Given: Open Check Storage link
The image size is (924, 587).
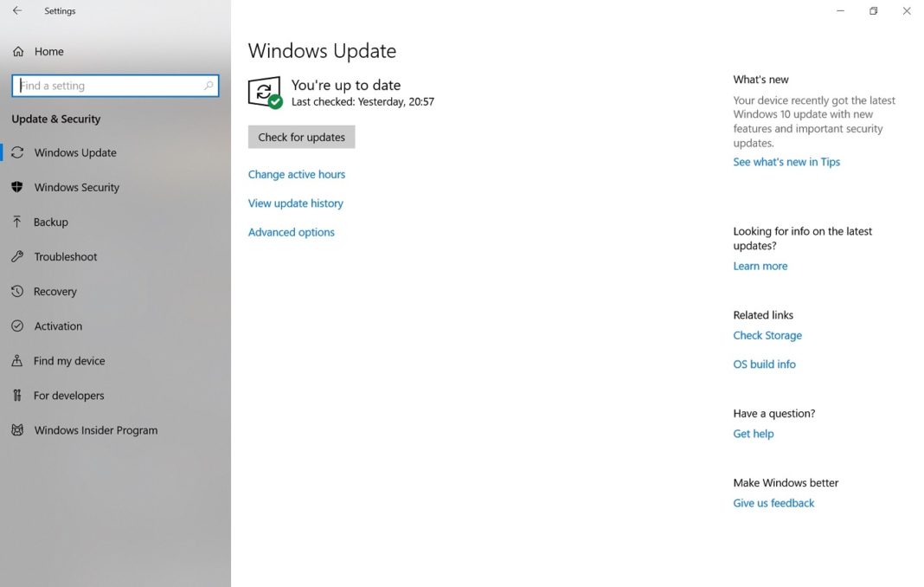Looking at the screenshot, I should point(767,335).
